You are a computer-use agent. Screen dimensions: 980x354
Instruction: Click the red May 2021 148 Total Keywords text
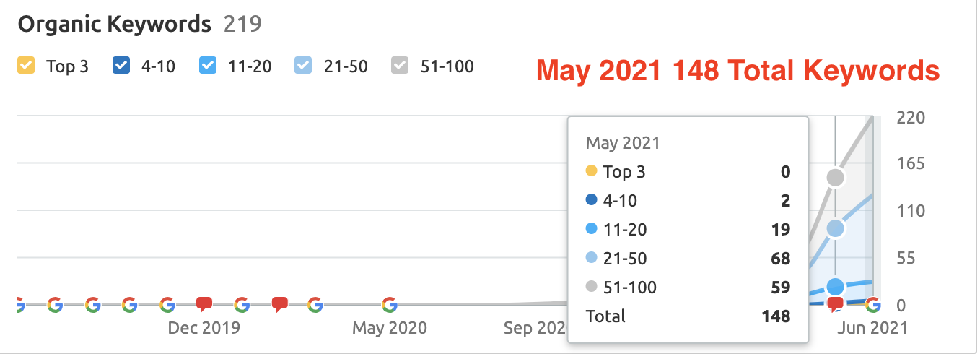pos(738,71)
